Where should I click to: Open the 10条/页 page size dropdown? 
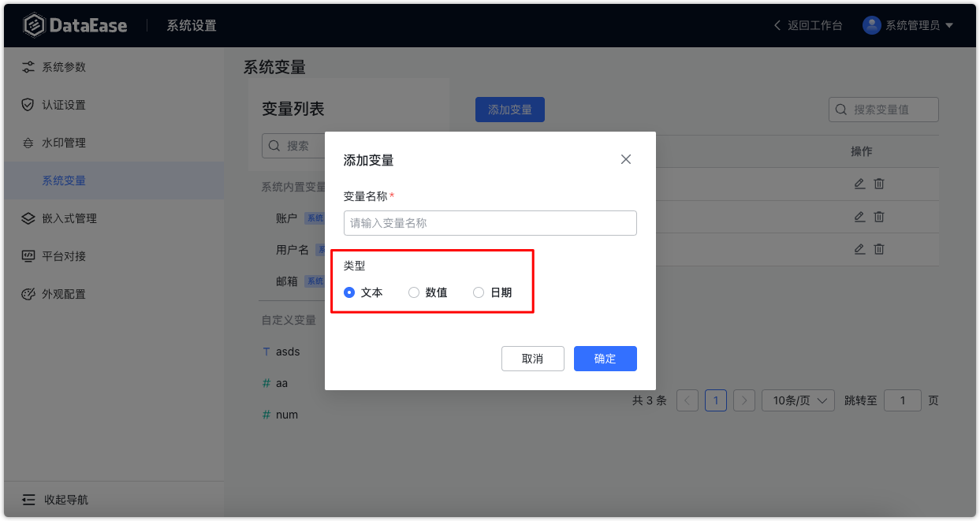pyautogui.click(x=797, y=400)
